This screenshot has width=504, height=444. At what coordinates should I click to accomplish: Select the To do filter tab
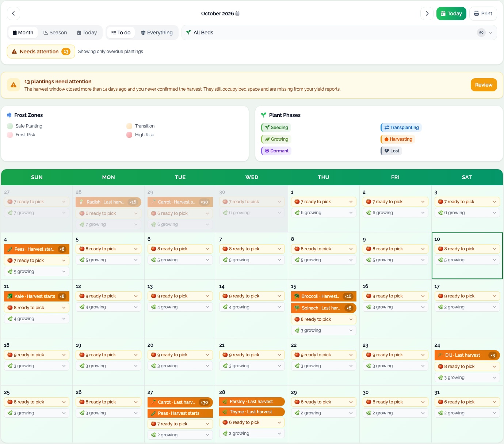121,33
